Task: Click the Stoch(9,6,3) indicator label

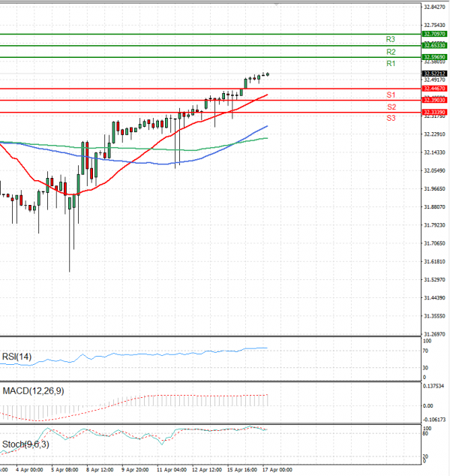Action: (25, 444)
